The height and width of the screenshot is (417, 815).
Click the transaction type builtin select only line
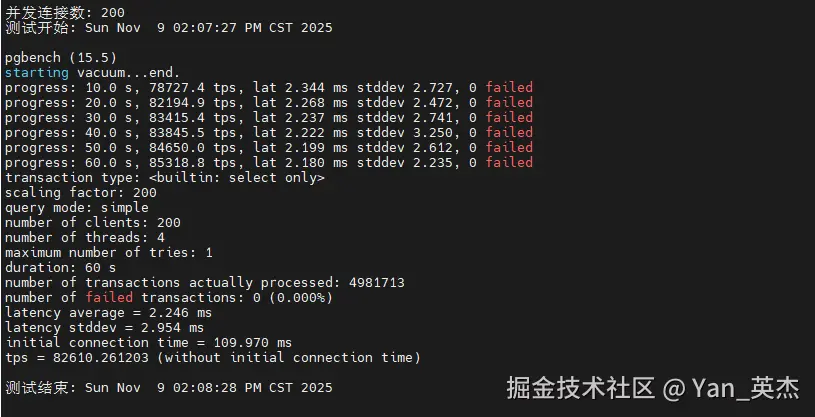165,177
